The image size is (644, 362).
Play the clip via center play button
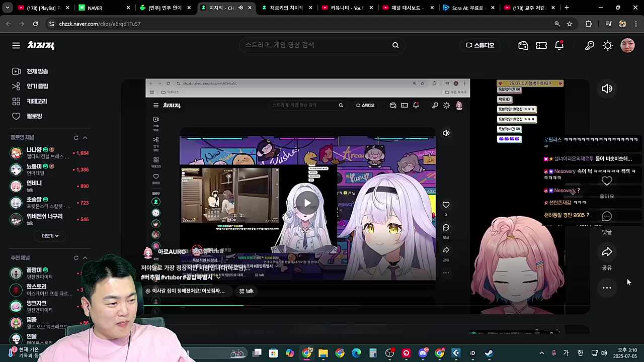click(307, 203)
